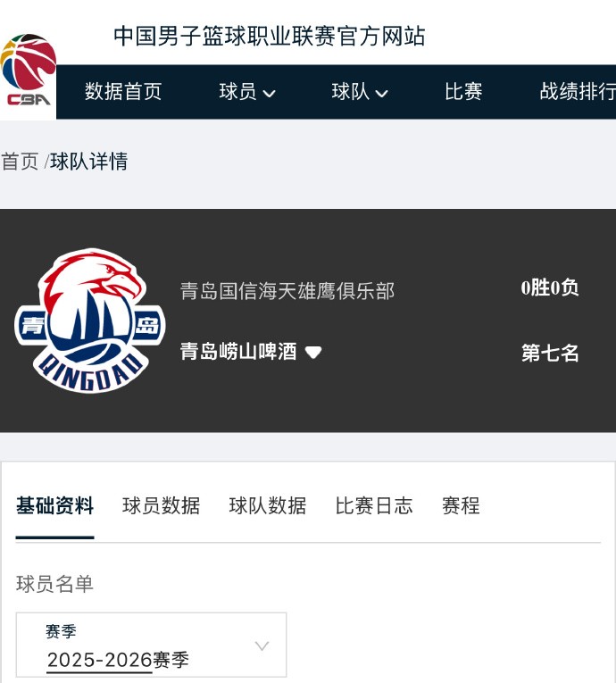Expand the 球队 menu chevron
The height and width of the screenshot is (683, 616).
[x=381, y=93]
